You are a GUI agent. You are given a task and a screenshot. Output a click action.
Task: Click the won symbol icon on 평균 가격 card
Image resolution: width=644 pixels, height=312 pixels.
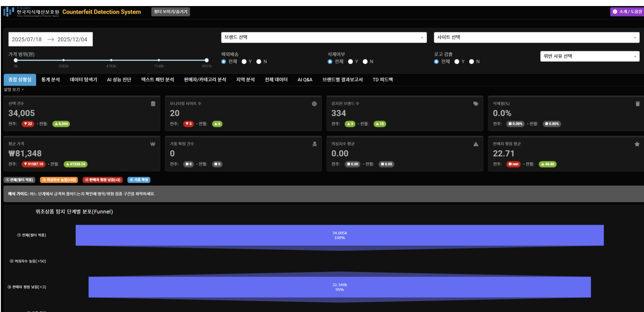tap(152, 145)
